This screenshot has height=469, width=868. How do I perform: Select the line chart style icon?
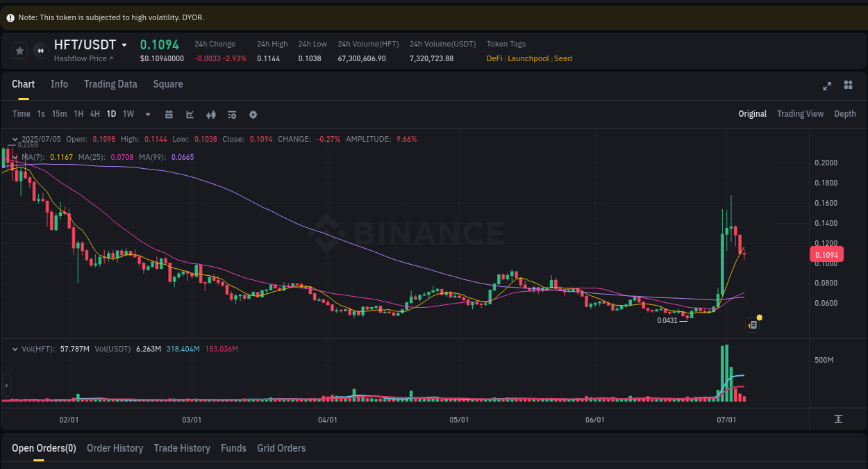tap(188, 114)
